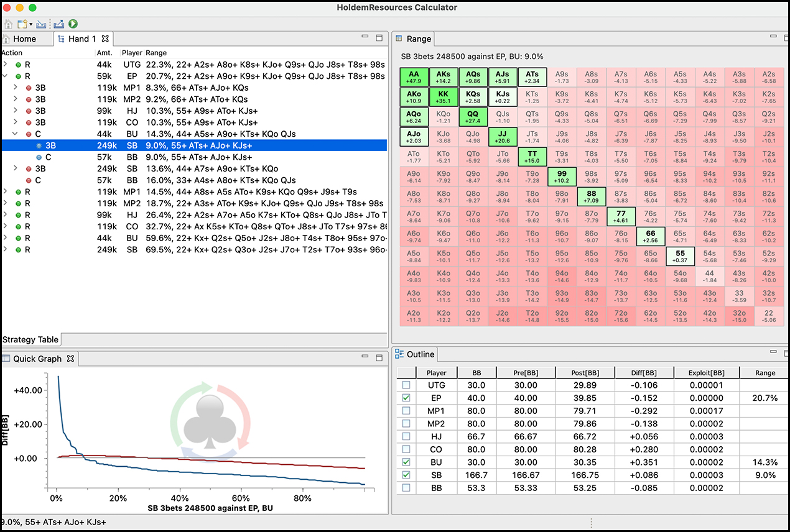
Task: Toggle the BB checkbox in Outline
Action: 406,488
